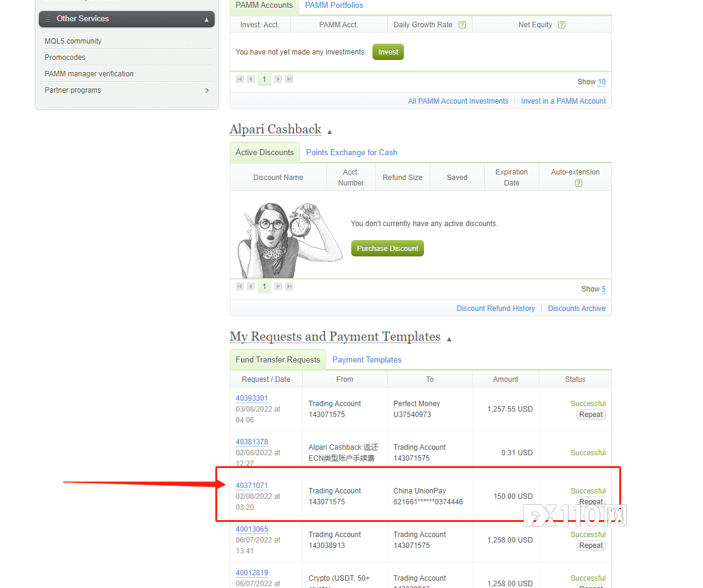Click the surprised woman illustration
The width and height of the screenshot is (703, 588).
289,240
